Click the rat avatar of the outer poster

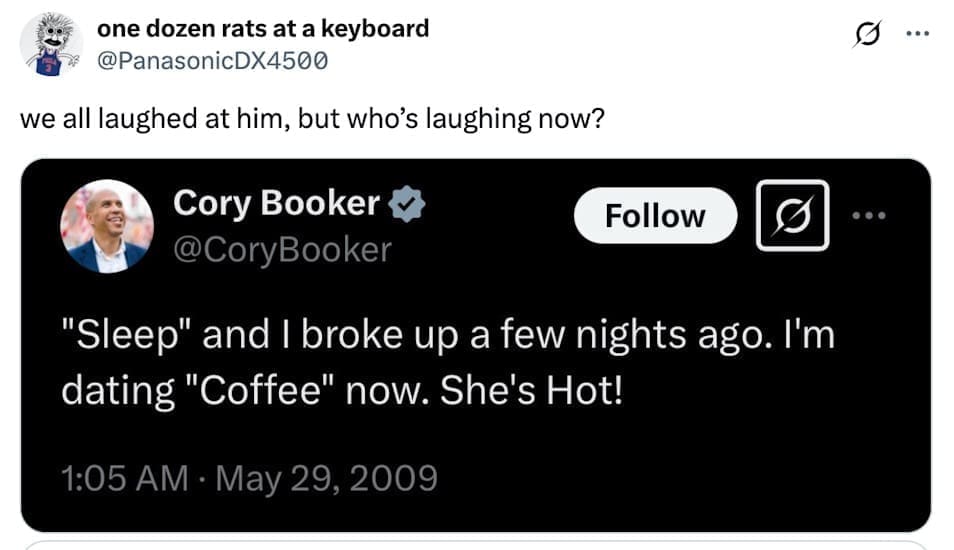(50, 44)
